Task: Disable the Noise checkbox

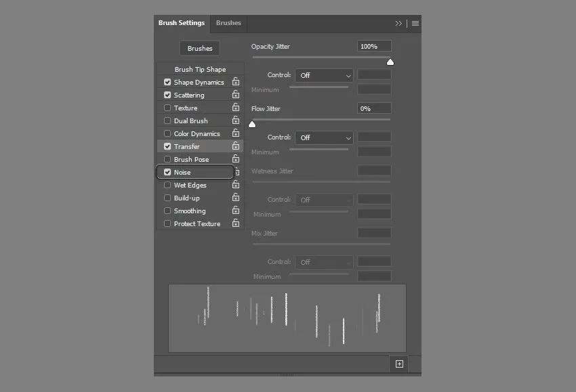Action: (167, 172)
